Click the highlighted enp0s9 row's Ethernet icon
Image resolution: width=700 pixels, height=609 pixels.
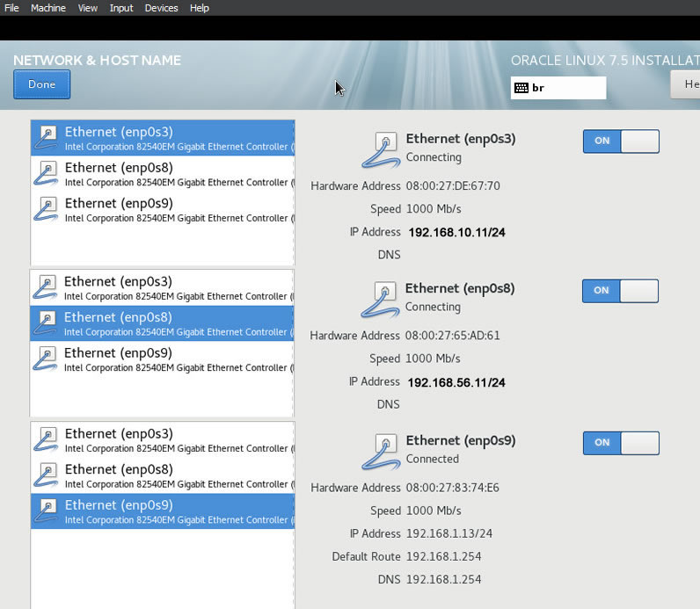[x=47, y=511]
